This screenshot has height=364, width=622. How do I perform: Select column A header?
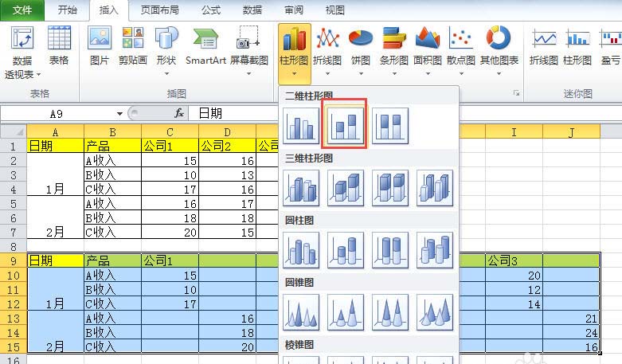(x=55, y=131)
